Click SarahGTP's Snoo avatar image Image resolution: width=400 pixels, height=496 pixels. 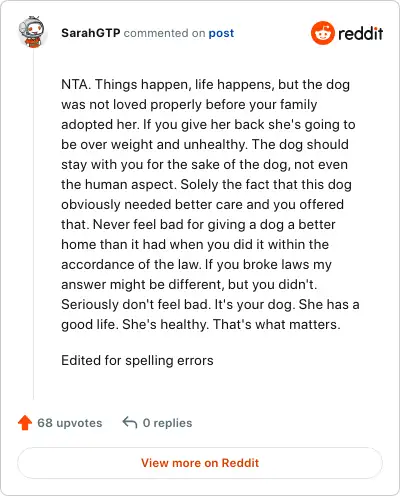click(x=32, y=32)
